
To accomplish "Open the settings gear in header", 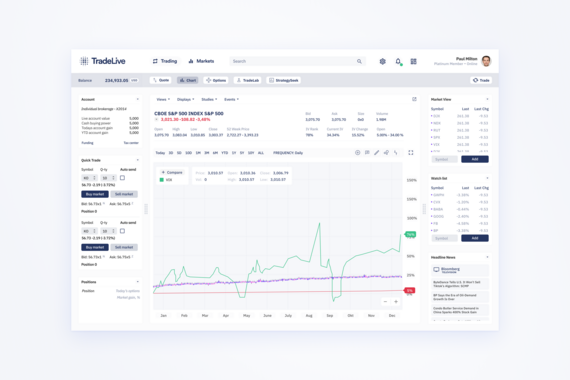I will (382, 61).
